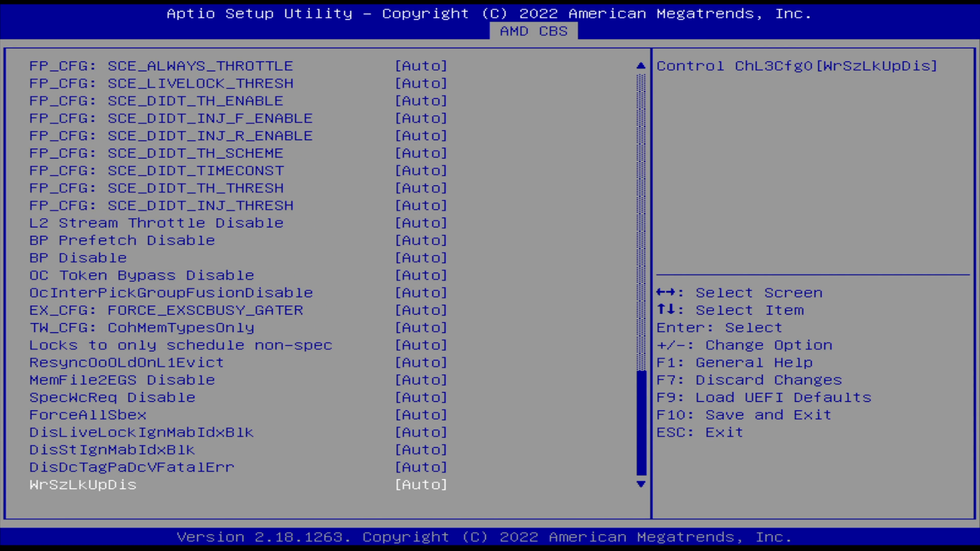The height and width of the screenshot is (551, 980).
Task: Select the FP_CFG: SCE_DIDT_INJ_R_ENABLE label
Action: click(171, 136)
